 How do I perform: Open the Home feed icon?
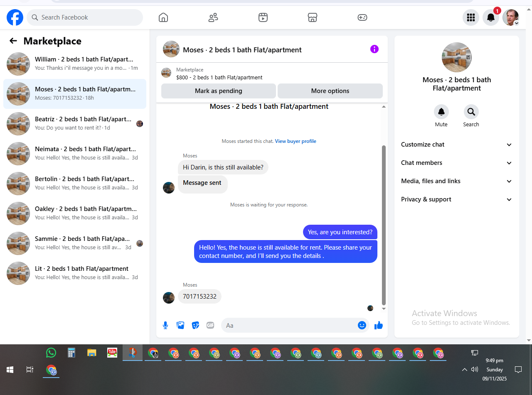(163, 17)
